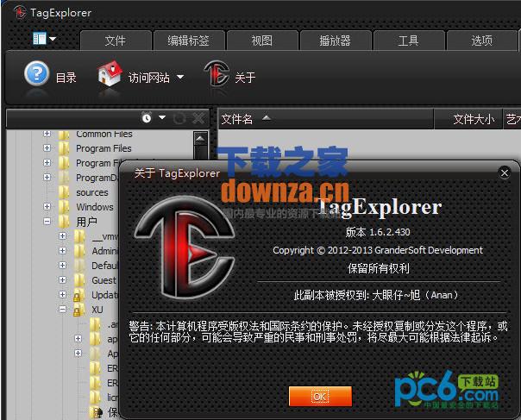Switch to the 播放器 tab
The height and width of the screenshot is (420, 521).
click(336, 41)
